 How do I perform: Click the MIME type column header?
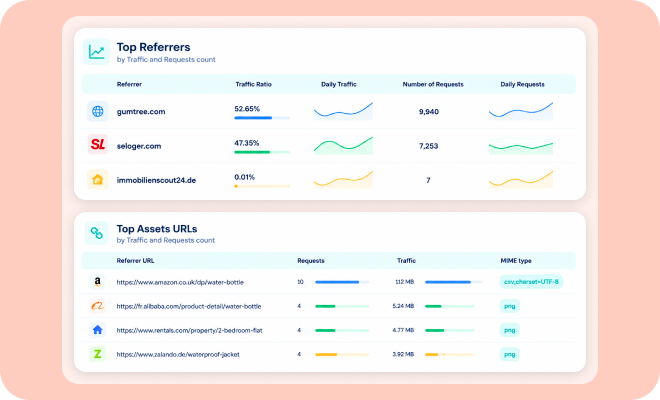point(516,261)
